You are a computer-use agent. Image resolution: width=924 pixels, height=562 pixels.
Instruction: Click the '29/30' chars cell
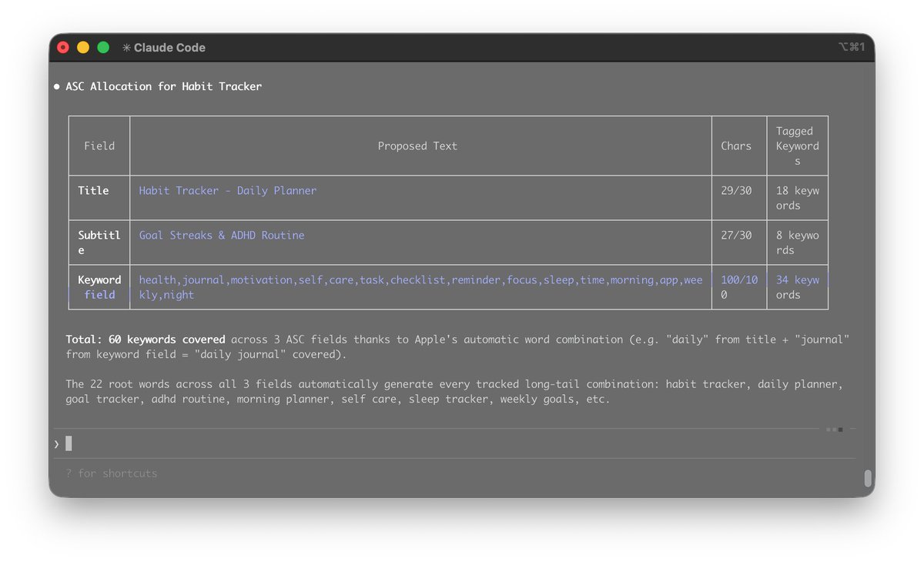tap(736, 191)
